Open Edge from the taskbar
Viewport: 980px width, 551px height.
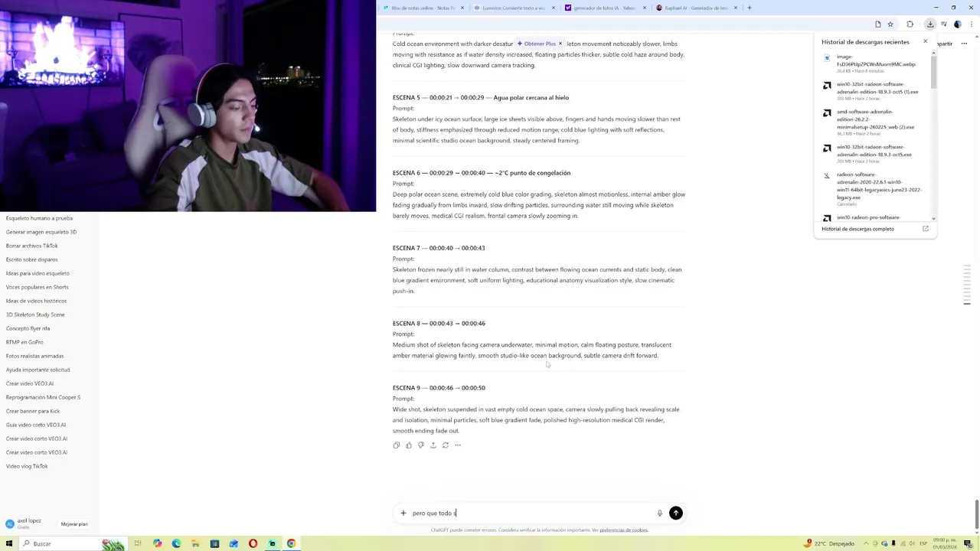[176, 543]
